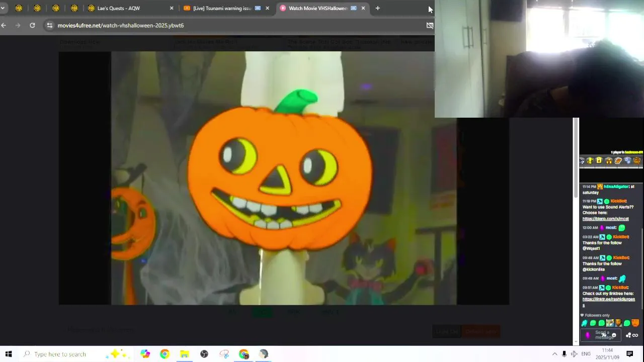This screenshot has height=362, width=644.
Task: Open the OBS Studio taskbar icon
Action: click(204, 354)
